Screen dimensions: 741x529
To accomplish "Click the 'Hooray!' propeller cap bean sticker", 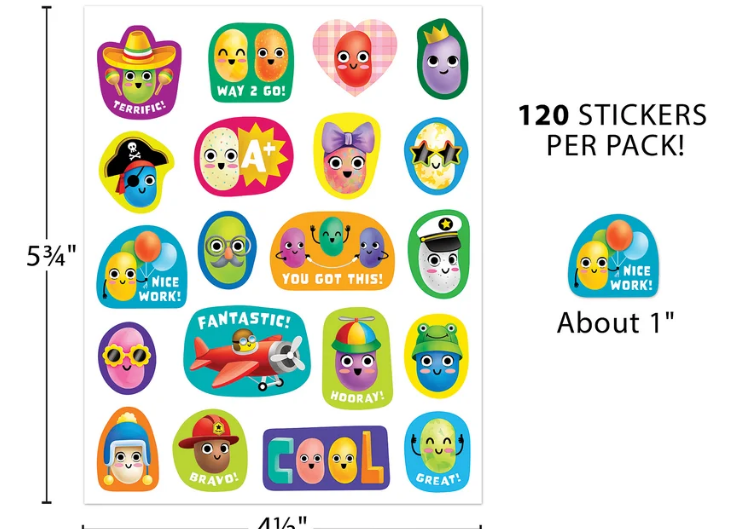I will coord(357,358).
